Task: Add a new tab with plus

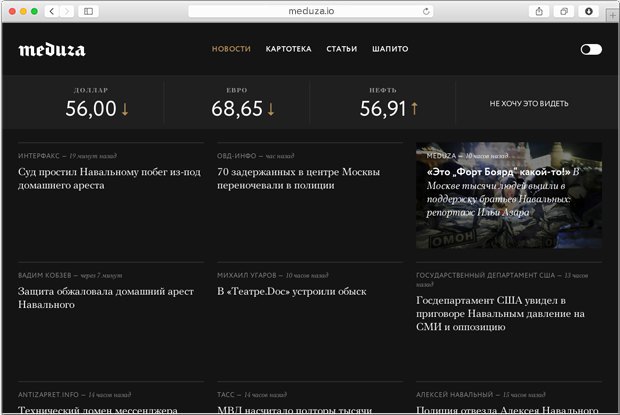Action: (x=612, y=15)
